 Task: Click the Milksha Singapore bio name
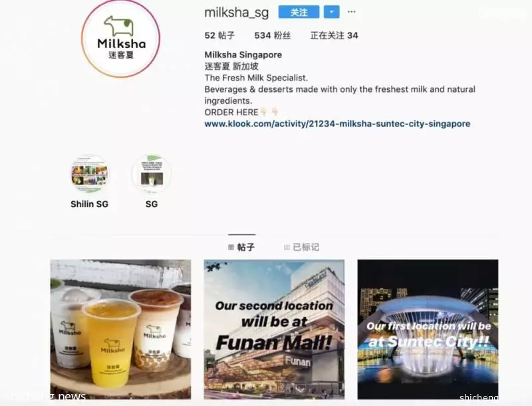243,55
